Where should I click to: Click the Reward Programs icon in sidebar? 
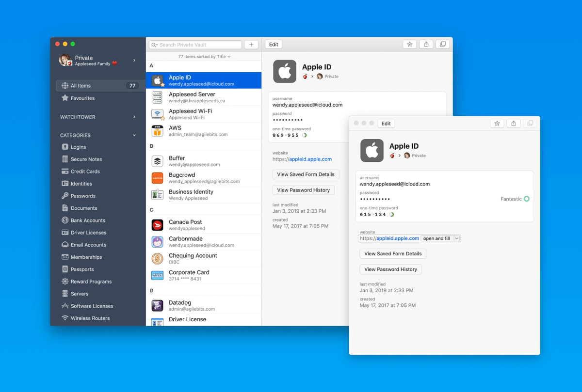click(x=65, y=282)
